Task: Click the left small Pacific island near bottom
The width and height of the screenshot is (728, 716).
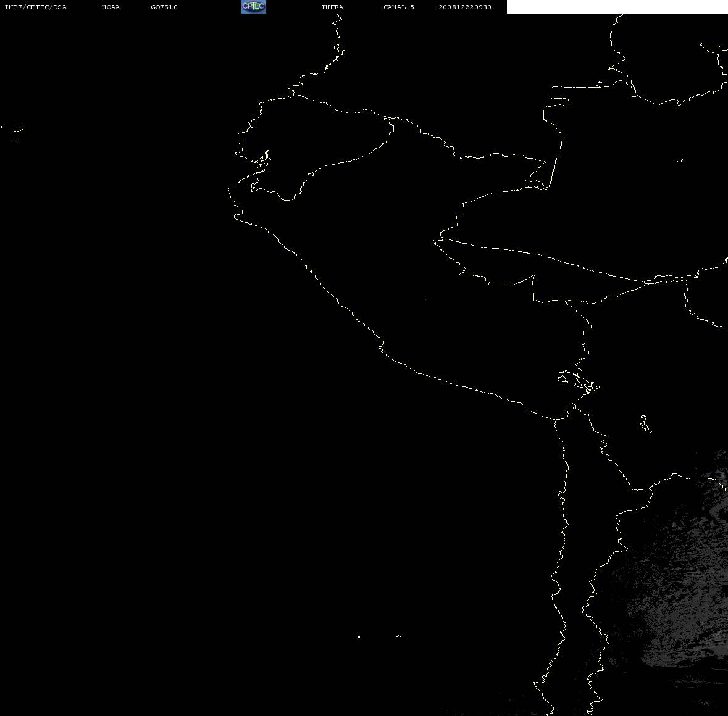Action: point(358,636)
